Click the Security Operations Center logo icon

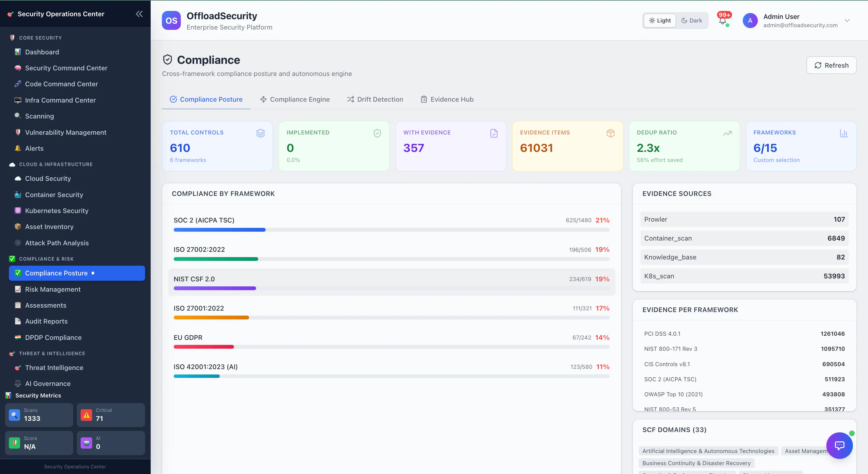pyautogui.click(x=10, y=14)
